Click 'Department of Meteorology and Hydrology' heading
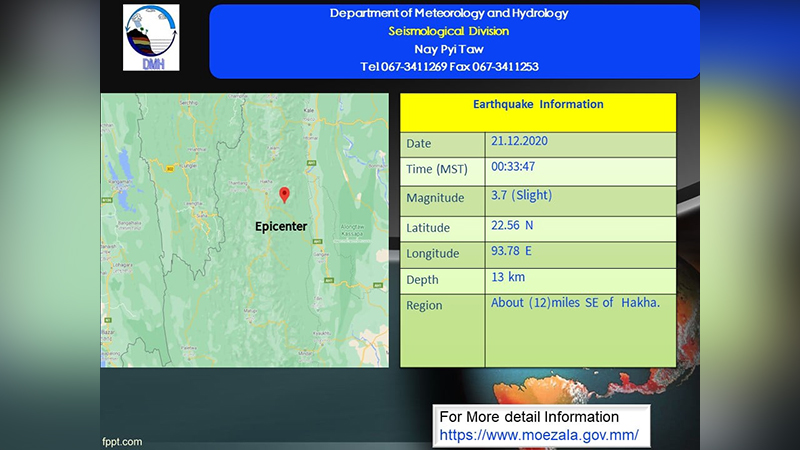 tap(449, 13)
